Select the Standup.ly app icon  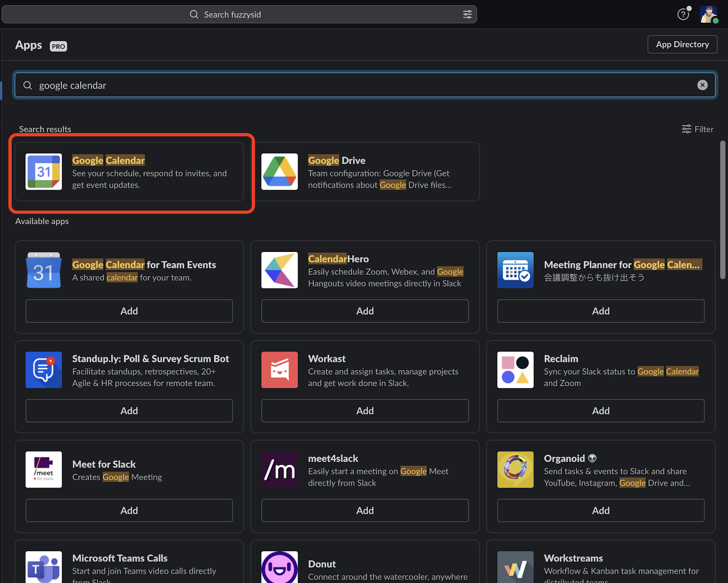pos(44,370)
